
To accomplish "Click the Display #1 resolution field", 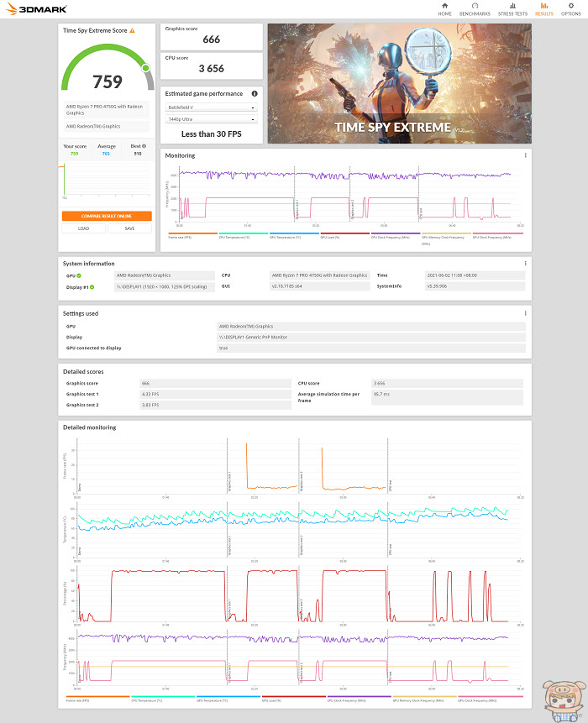I will pos(164,287).
